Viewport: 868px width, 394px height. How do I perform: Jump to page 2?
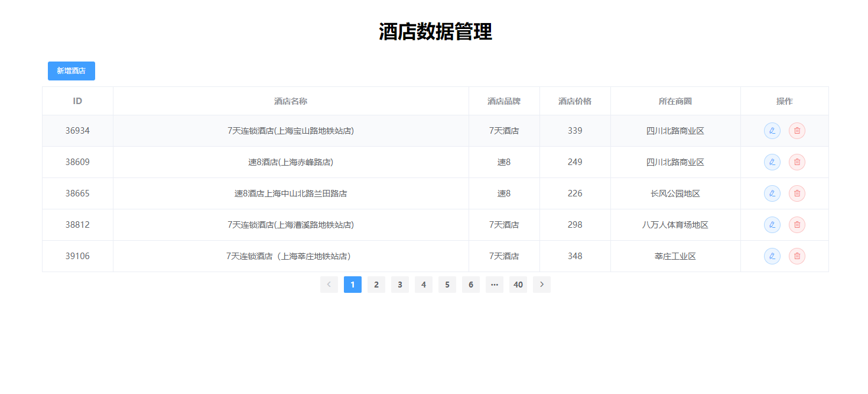coord(376,285)
